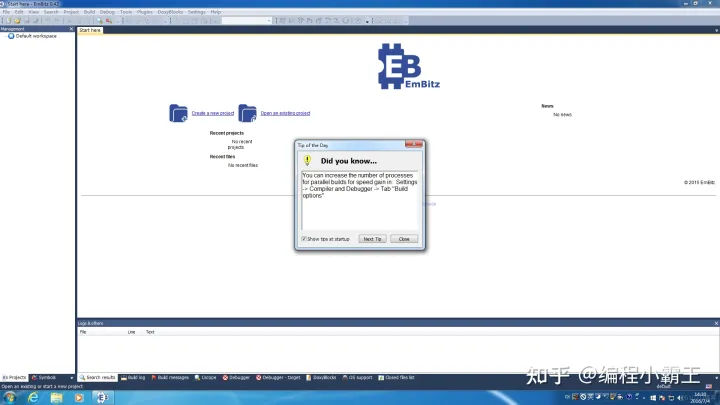Open the View menu

34,12
